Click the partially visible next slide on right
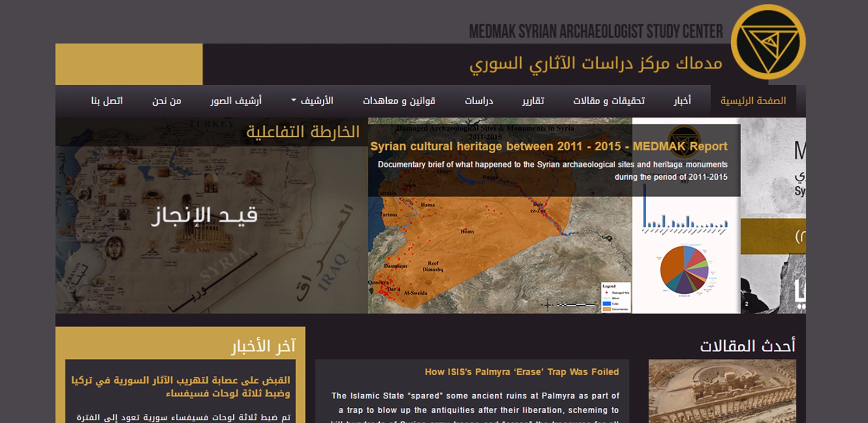 773,216
